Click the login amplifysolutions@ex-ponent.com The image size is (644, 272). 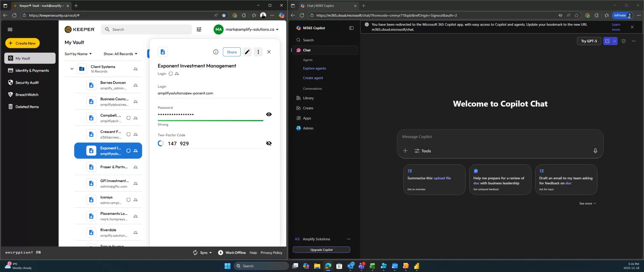coord(185,93)
